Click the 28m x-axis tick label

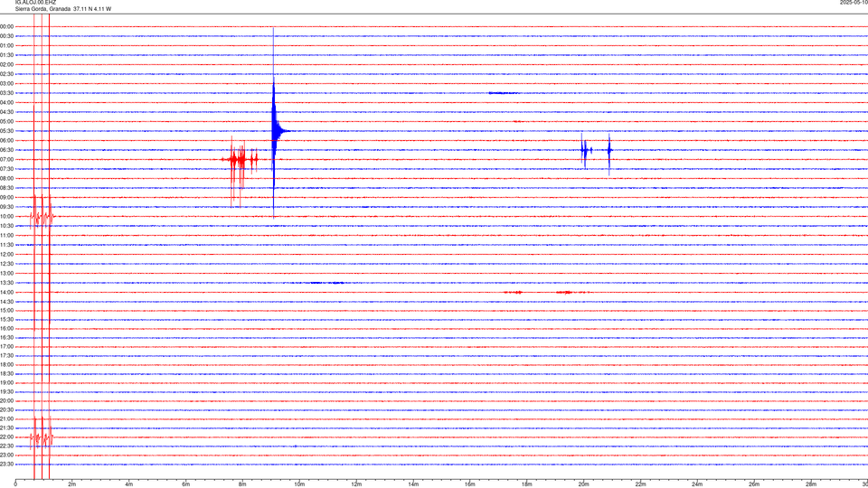point(811,484)
